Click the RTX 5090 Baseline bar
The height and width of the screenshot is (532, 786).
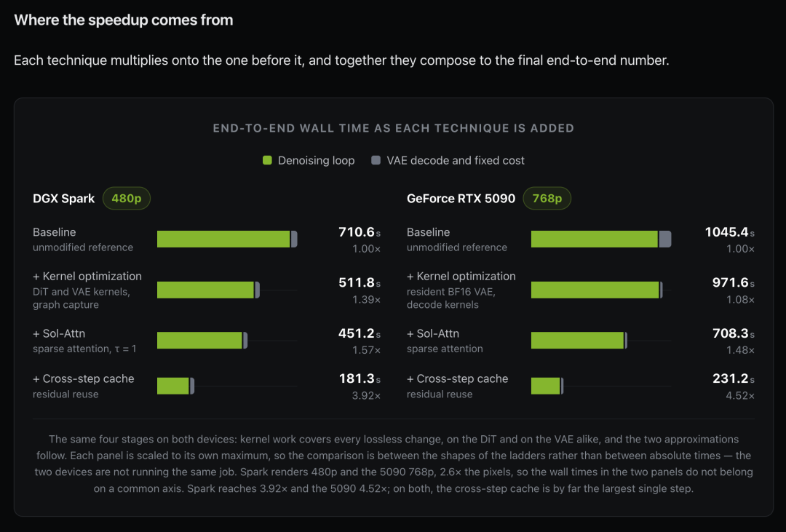[601, 239]
